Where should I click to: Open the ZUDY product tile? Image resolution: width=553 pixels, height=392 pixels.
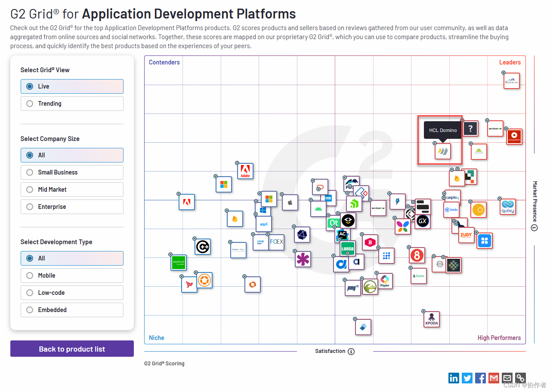[466, 235]
